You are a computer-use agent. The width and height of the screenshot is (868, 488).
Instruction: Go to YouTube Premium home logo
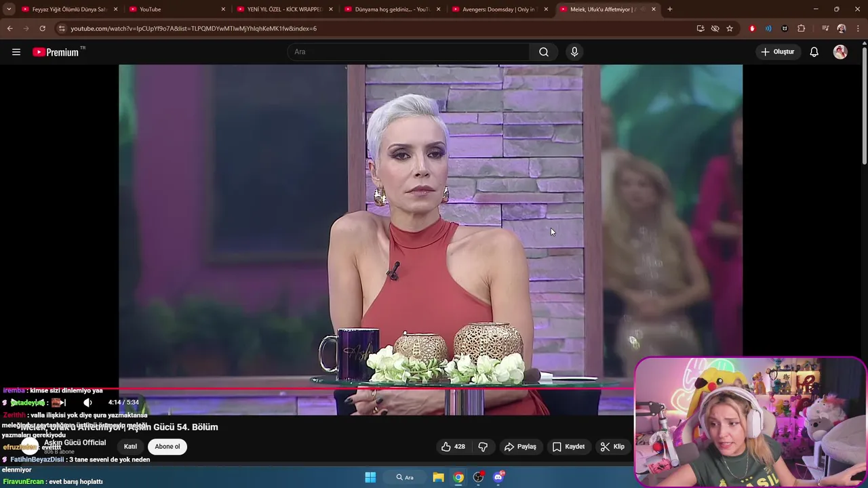56,52
